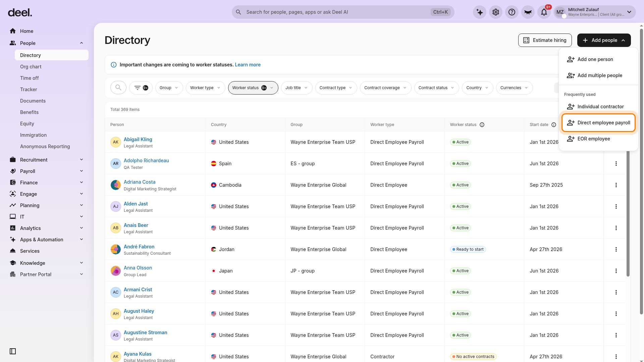Open the Job title filter dropdown
This screenshot has height=362, width=644.
297,88
